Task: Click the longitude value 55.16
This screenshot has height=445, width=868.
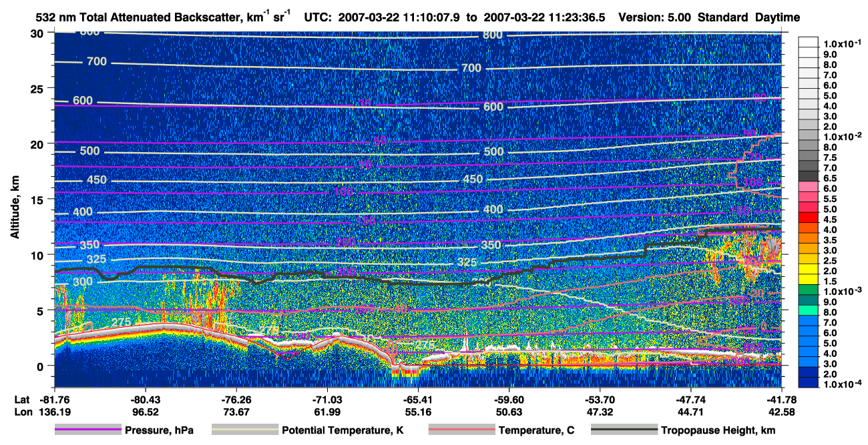Action: click(417, 412)
